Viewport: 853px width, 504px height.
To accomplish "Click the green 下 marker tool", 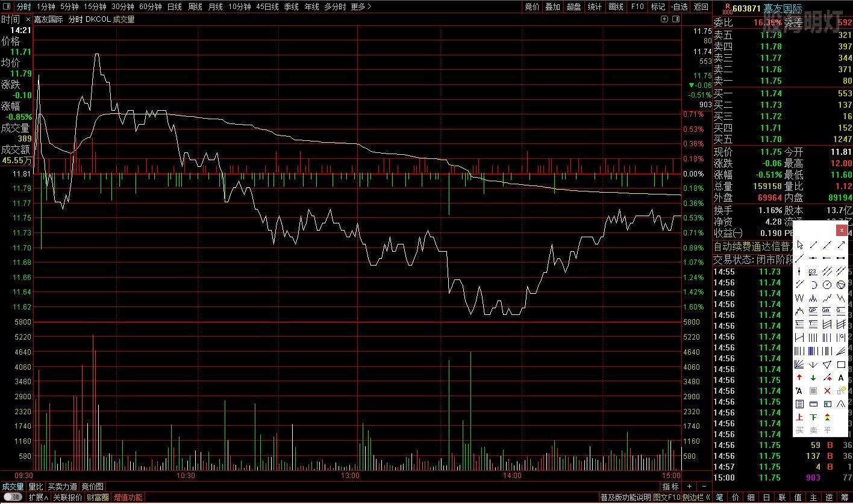I will click(813, 417).
